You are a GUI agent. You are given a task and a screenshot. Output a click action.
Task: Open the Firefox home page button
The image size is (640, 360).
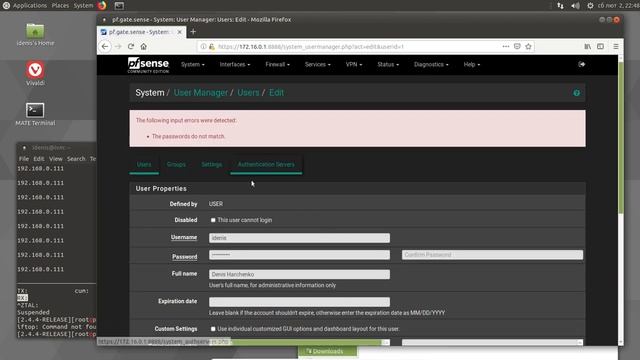pos(143,47)
